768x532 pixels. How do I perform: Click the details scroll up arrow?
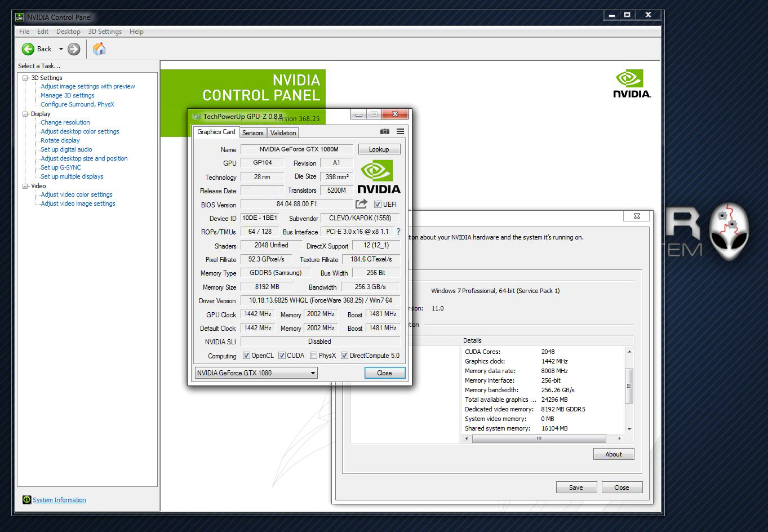(629, 352)
